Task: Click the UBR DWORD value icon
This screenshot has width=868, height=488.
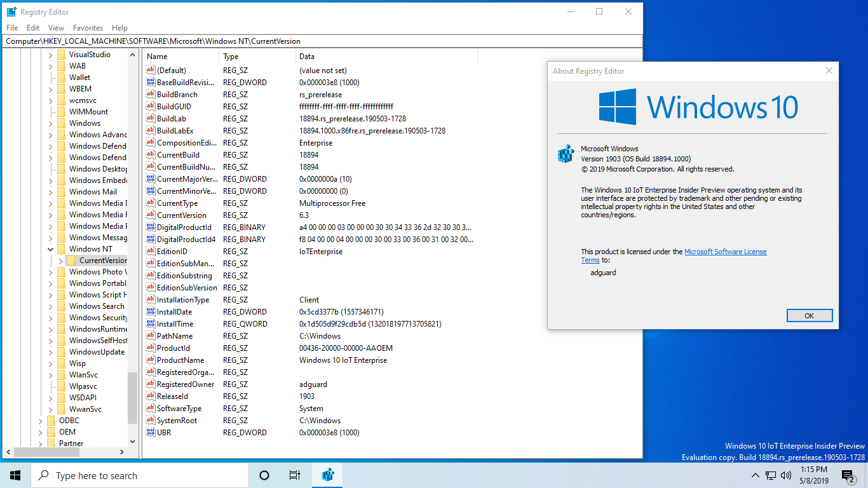Action: (x=151, y=433)
